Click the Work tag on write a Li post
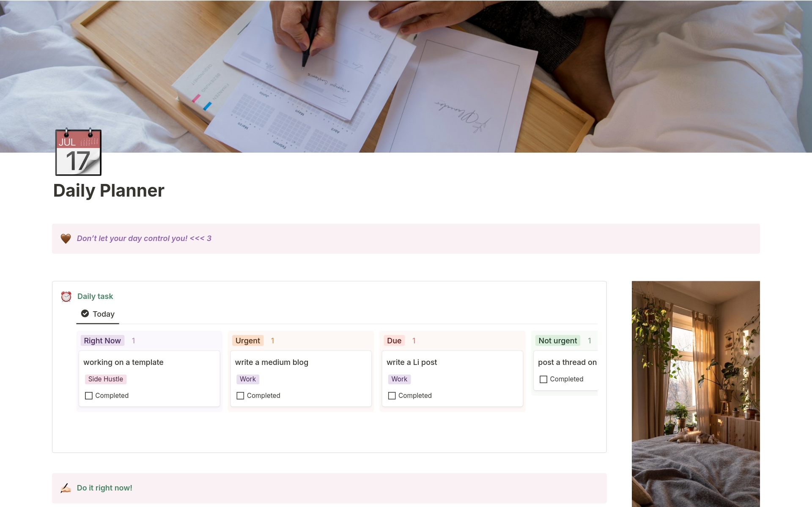This screenshot has width=812, height=507. (x=399, y=379)
